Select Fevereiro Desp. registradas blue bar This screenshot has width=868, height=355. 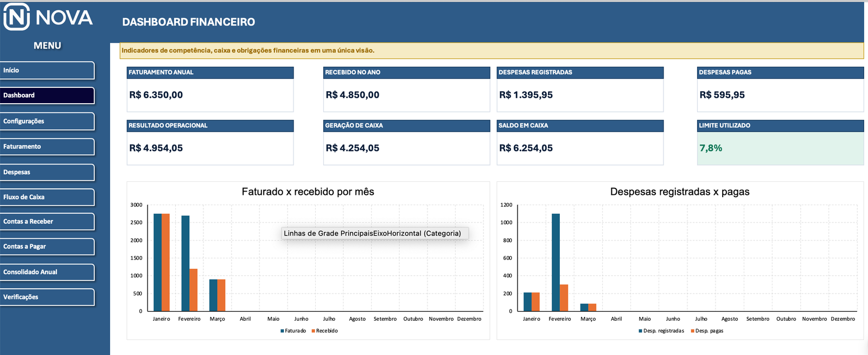556,262
